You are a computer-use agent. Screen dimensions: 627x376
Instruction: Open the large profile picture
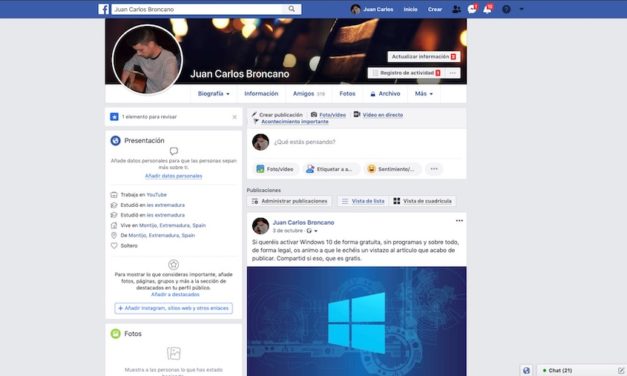[x=148, y=59]
